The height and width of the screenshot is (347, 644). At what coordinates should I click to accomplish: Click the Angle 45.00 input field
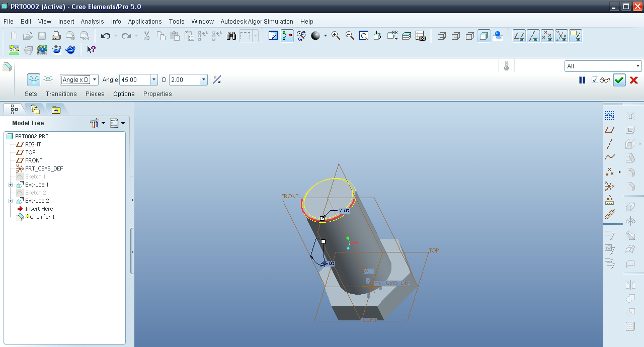tap(135, 79)
